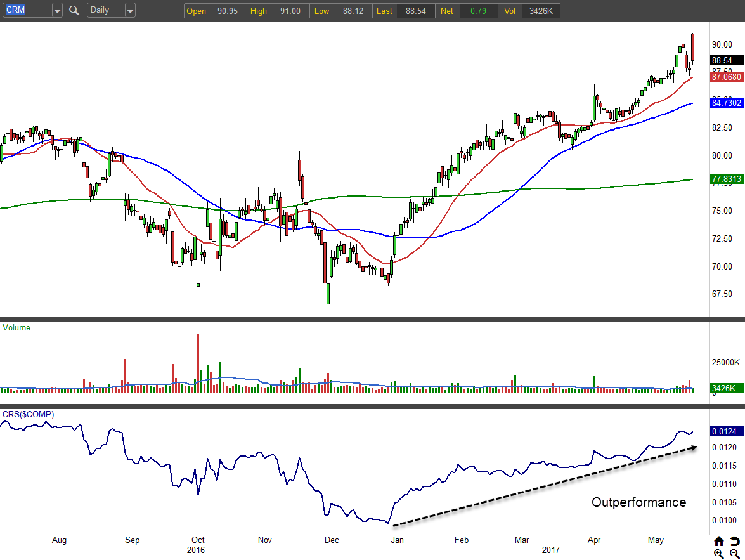This screenshot has width=745, height=560.
Task: Select the Outperformance text annotation
Action: point(638,502)
